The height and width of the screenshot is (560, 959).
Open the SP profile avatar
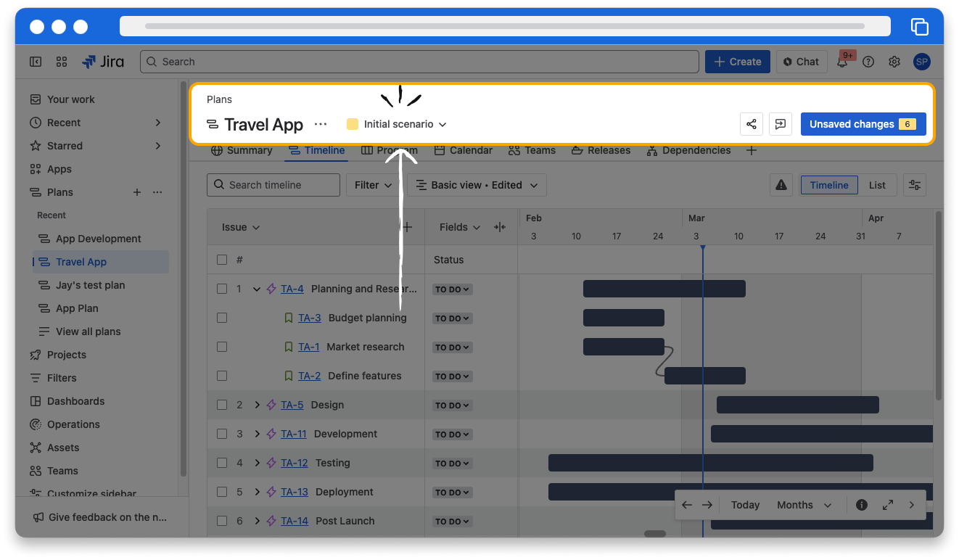pos(921,62)
